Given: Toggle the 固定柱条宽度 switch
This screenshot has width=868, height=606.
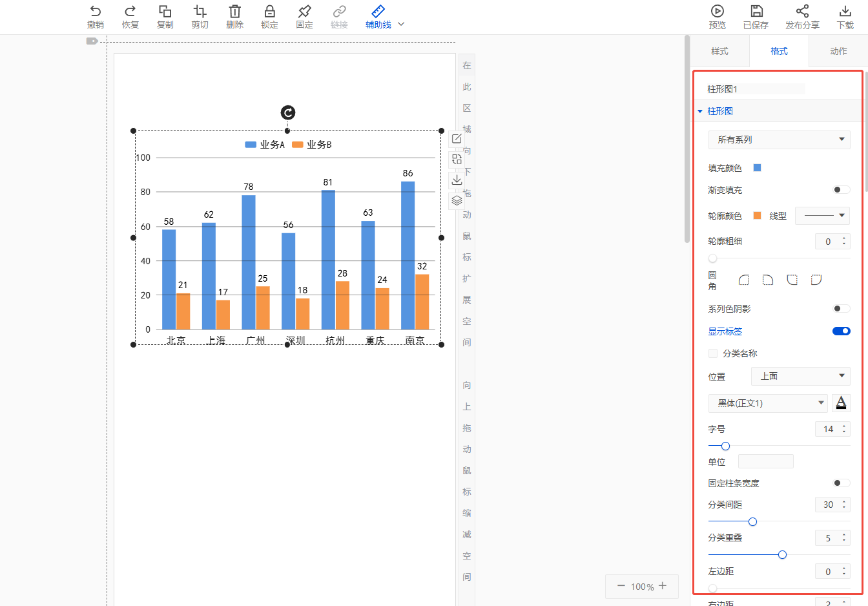Looking at the screenshot, I should (841, 483).
